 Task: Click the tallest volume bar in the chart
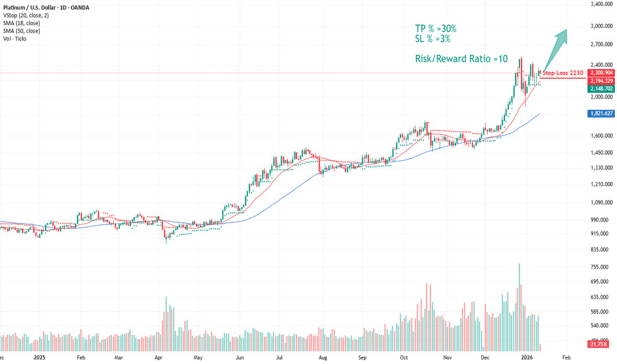(519, 304)
